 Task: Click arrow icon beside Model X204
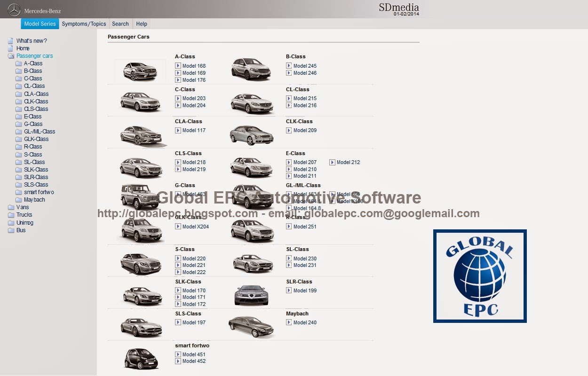178,227
